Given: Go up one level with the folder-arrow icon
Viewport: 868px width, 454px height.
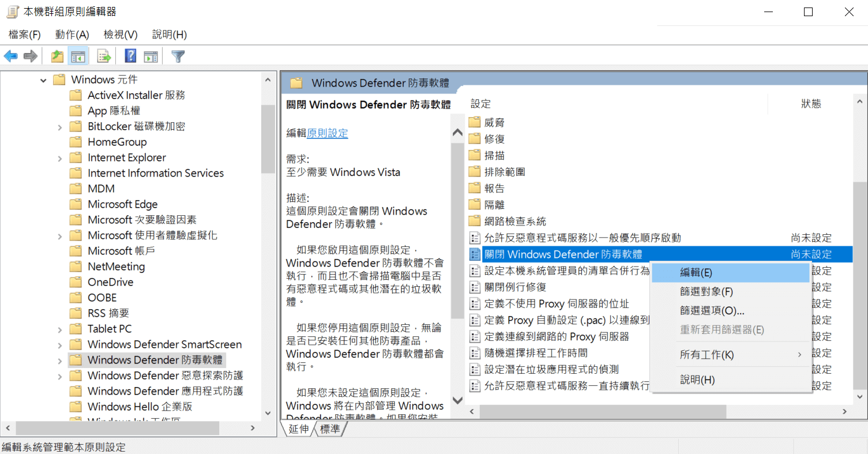Looking at the screenshot, I should click(57, 56).
